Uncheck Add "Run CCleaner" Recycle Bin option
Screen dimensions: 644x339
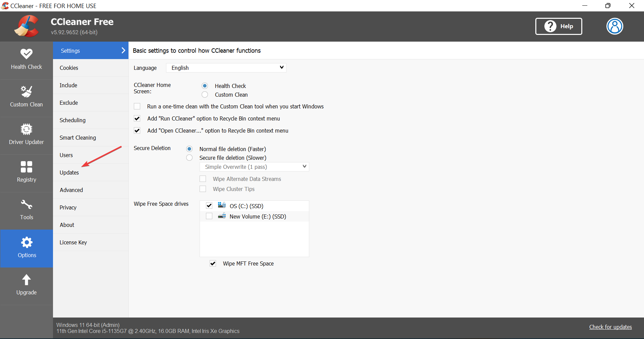pos(137,118)
